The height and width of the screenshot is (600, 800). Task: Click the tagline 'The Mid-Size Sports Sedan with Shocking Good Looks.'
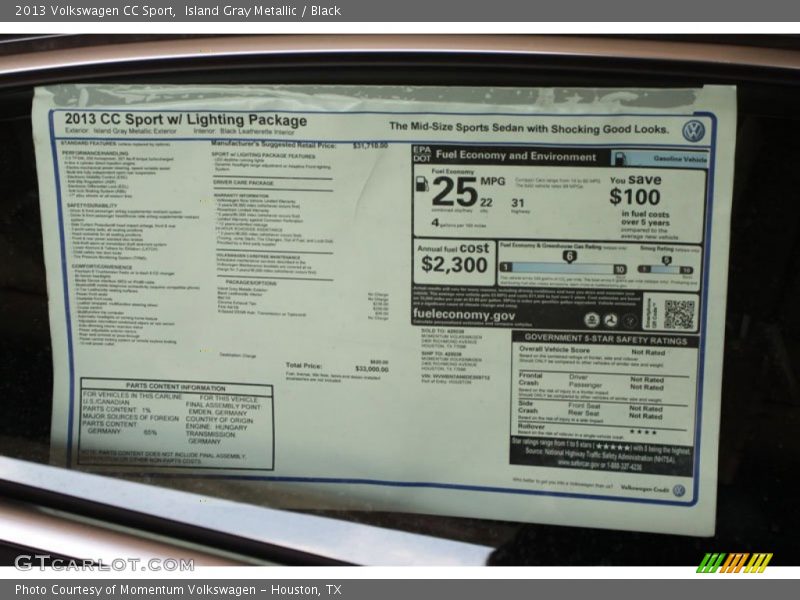pos(529,128)
